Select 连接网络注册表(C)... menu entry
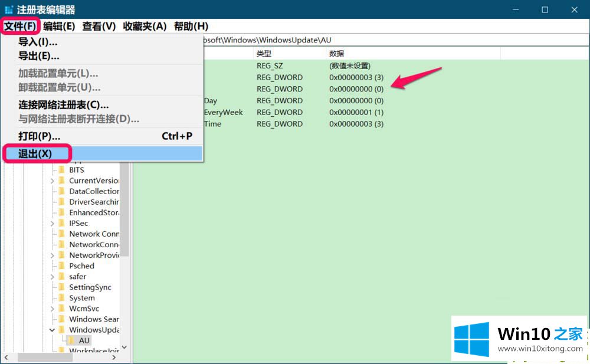 pyautogui.click(x=63, y=104)
